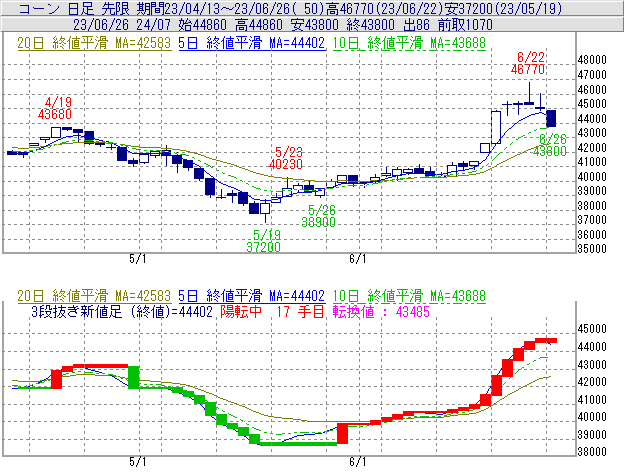Click the lower chart 45000 axis label
The image size is (624, 475).
[592, 329]
